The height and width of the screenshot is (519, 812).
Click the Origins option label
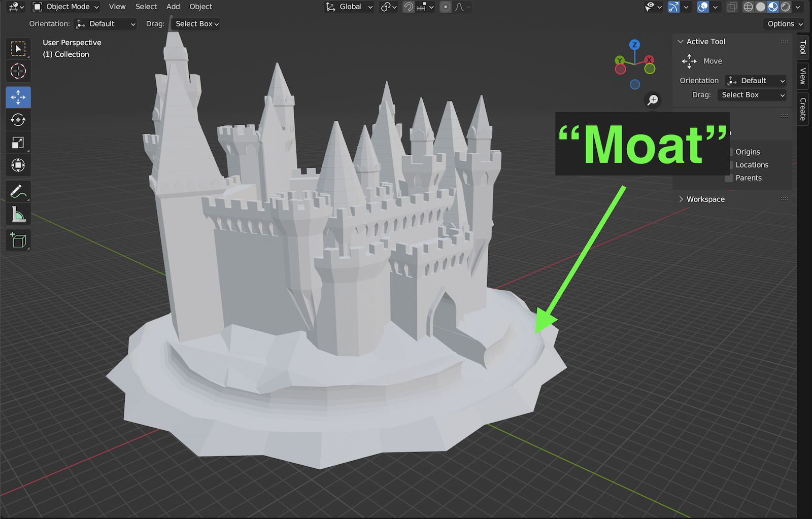click(748, 152)
